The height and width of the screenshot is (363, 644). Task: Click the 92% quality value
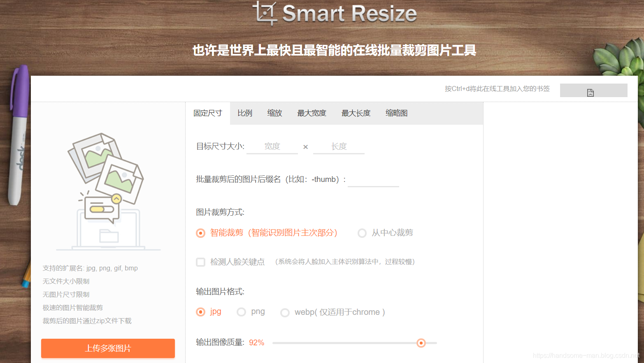(x=256, y=343)
